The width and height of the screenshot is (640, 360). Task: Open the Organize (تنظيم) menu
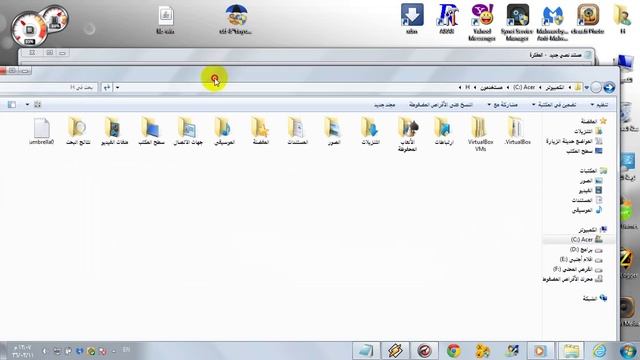tap(599, 105)
